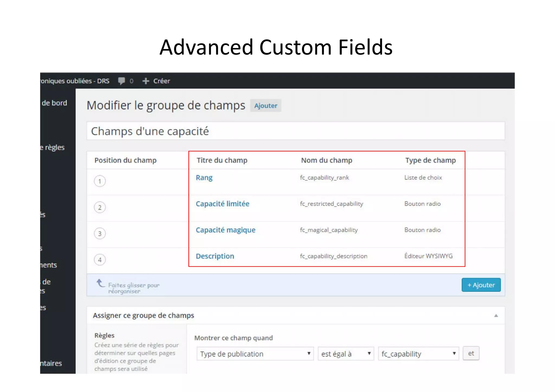Click 'Bouton radio' type in Capacité limitée row
This screenshot has height=392, width=555.
click(x=422, y=204)
